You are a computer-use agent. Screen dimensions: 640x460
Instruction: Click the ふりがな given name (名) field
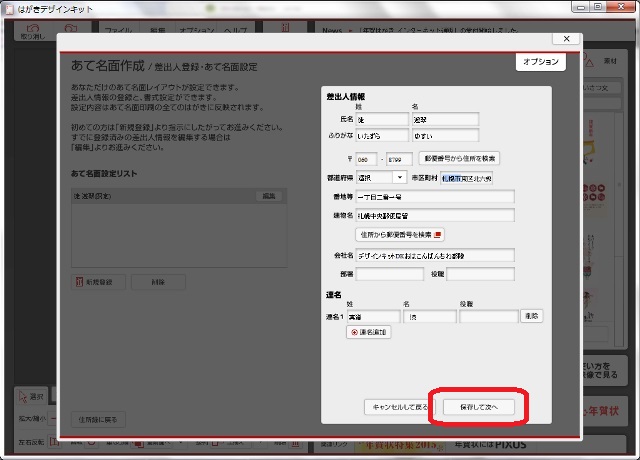[443, 135]
